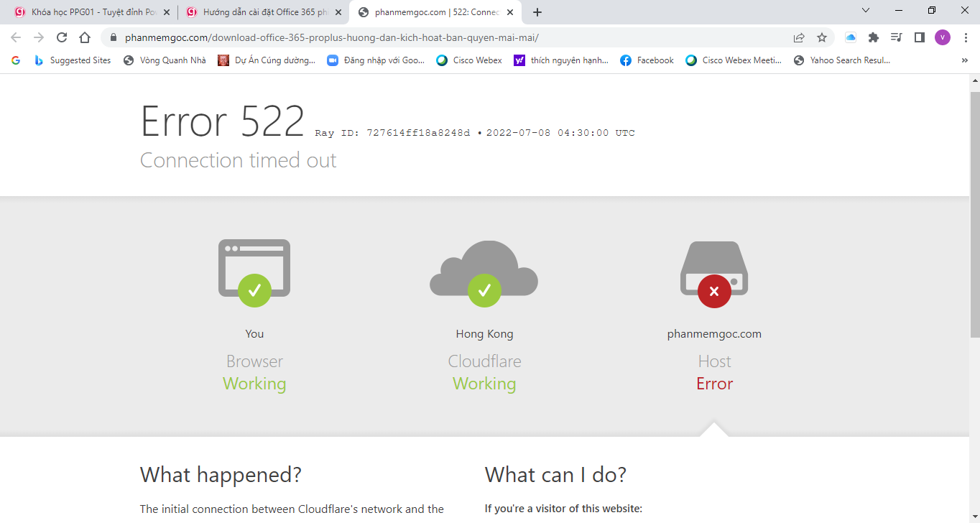
Task: Click the Cloudflare cloud status icon
Action: coord(484,273)
